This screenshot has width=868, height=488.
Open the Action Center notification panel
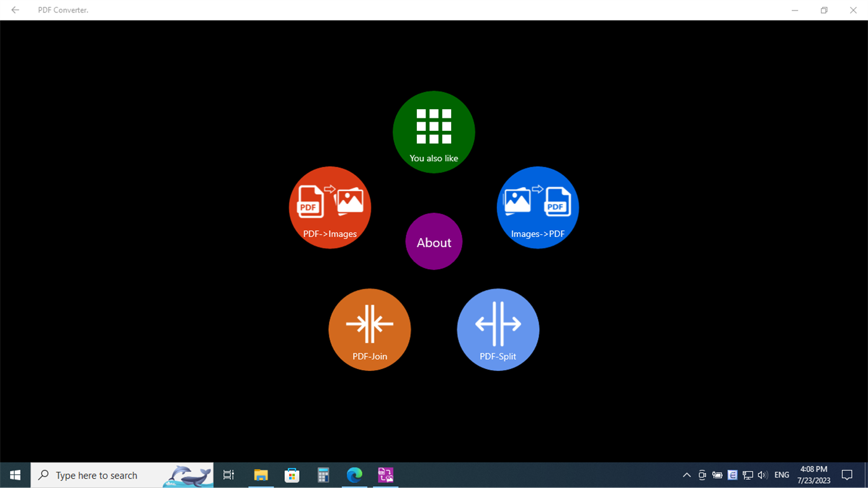pyautogui.click(x=847, y=475)
